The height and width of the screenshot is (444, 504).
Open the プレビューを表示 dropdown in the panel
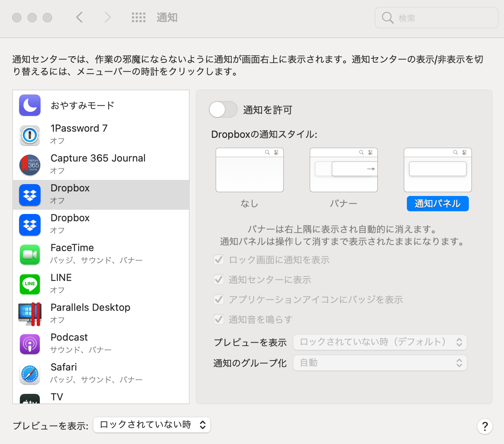[x=380, y=342]
